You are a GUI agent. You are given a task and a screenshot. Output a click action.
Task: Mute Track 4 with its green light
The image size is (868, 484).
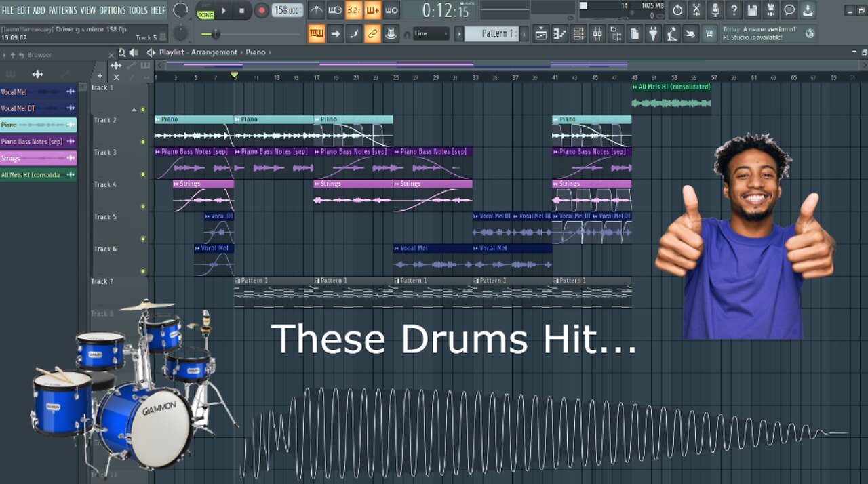click(x=142, y=207)
